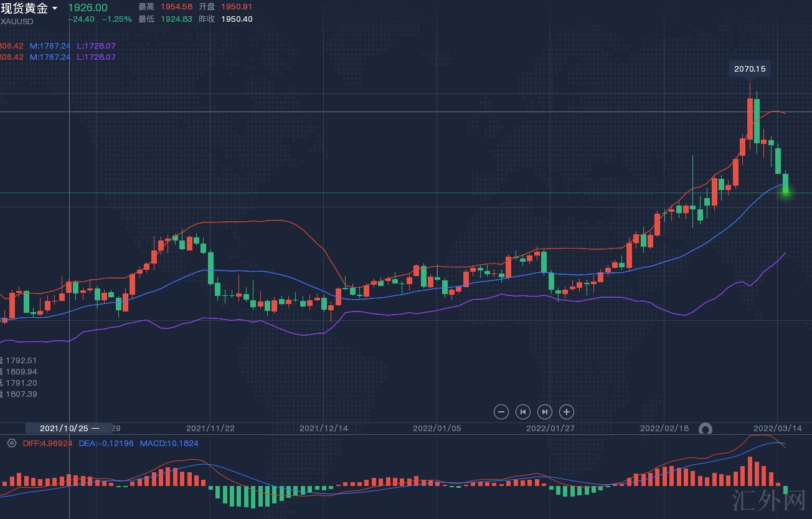Click the 2021/12/14 date on time axis
This screenshot has width=812, height=519.
click(324, 428)
